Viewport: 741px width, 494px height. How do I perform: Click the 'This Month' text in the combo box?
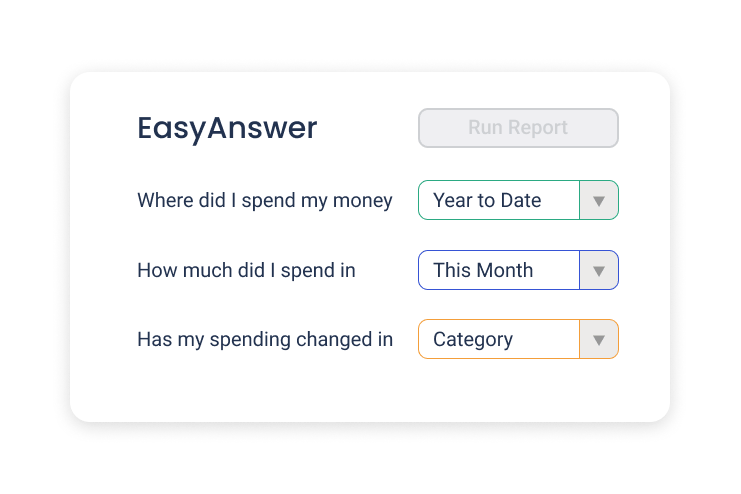pyautogui.click(x=483, y=270)
